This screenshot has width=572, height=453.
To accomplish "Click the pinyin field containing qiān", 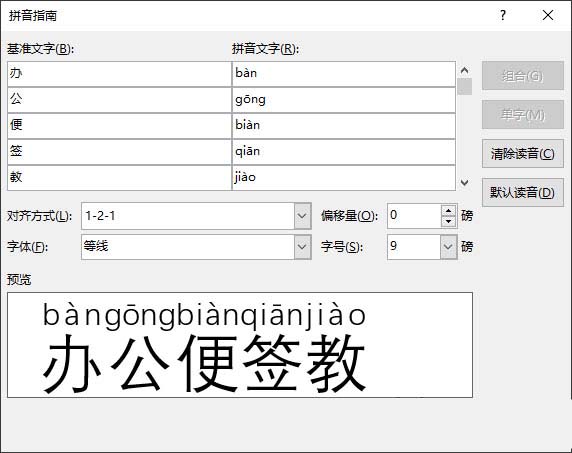I will (x=344, y=152).
